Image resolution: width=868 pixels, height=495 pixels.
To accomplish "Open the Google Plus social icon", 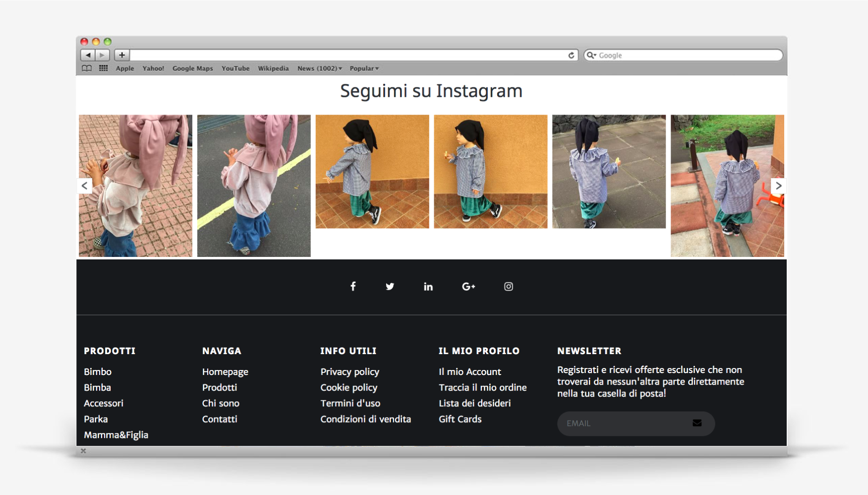I will pos(468,286).
